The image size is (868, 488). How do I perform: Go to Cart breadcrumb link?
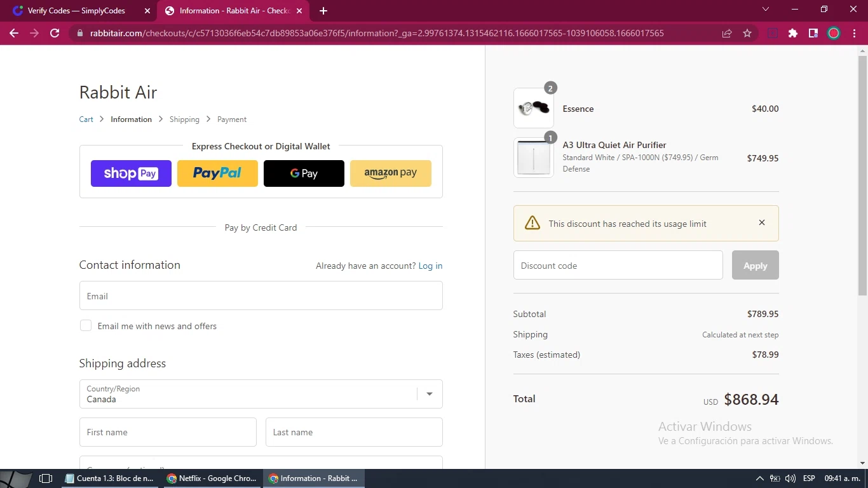[86, 119]
